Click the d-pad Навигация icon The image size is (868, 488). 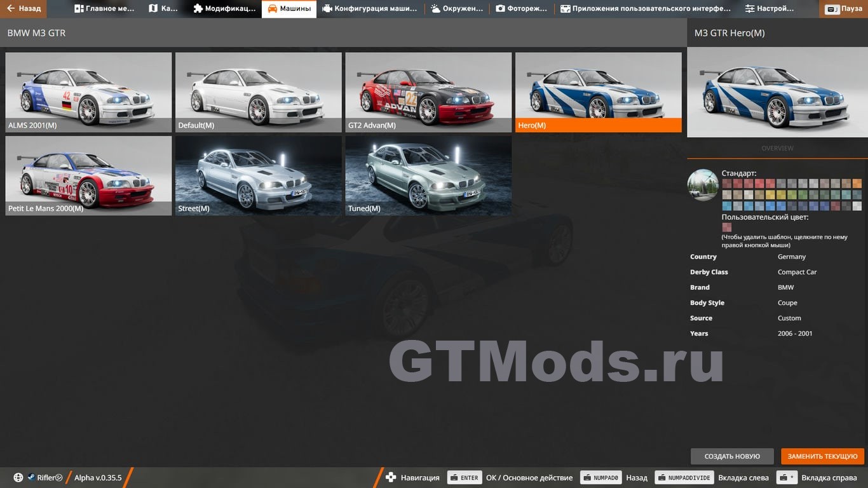pyautogui.click(x=391, y=478)
